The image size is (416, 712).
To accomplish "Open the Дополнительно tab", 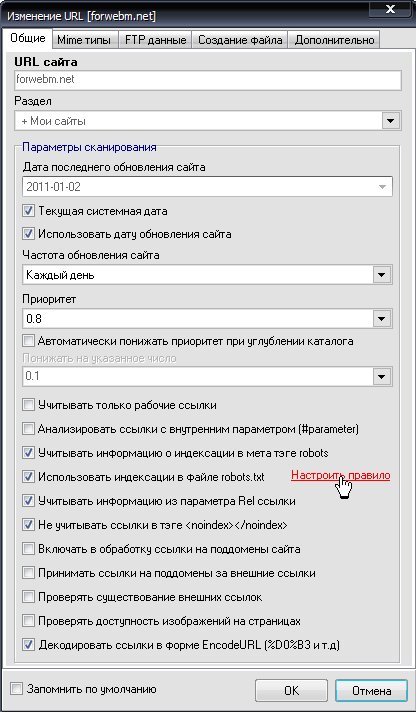I will tap(334, 40).
